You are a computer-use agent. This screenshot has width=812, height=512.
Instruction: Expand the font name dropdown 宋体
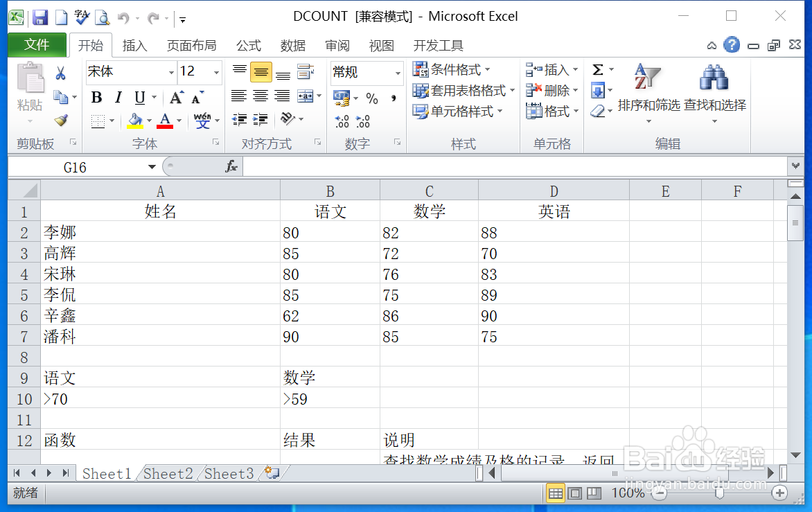171,73
